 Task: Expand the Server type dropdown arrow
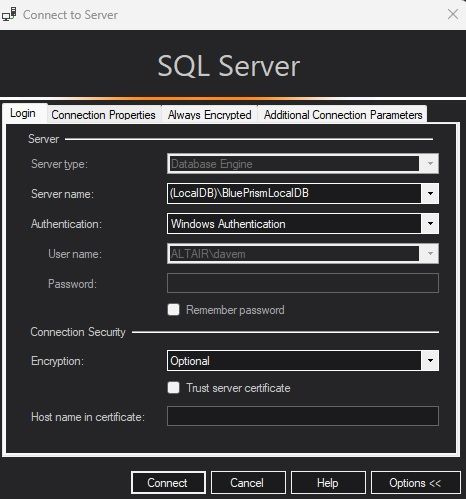pyautogui.click(x=430, y=164)
